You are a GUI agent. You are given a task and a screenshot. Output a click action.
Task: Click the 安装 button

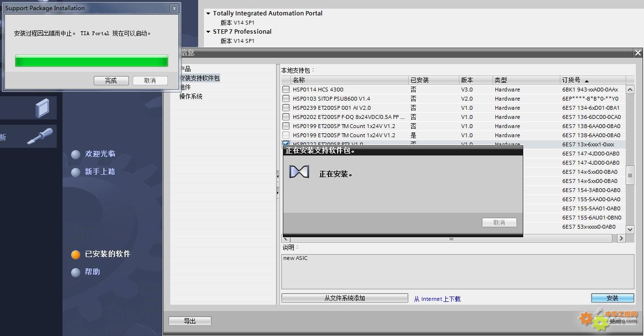612,298
